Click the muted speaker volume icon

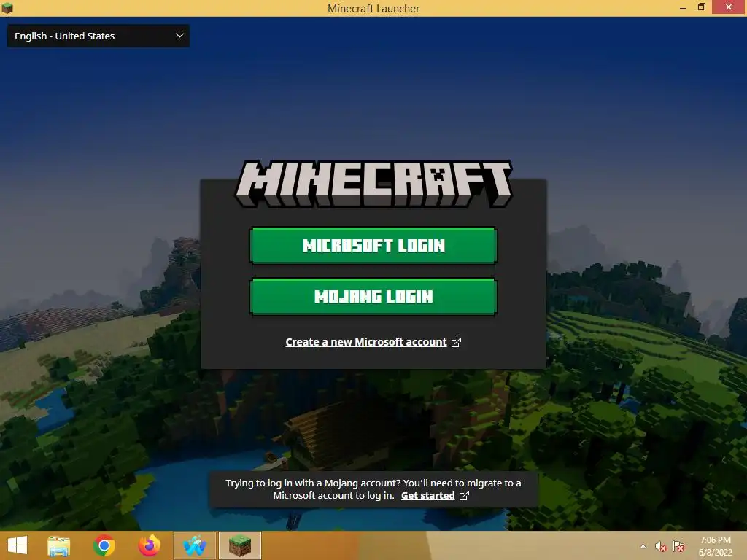tap(660, 546)
